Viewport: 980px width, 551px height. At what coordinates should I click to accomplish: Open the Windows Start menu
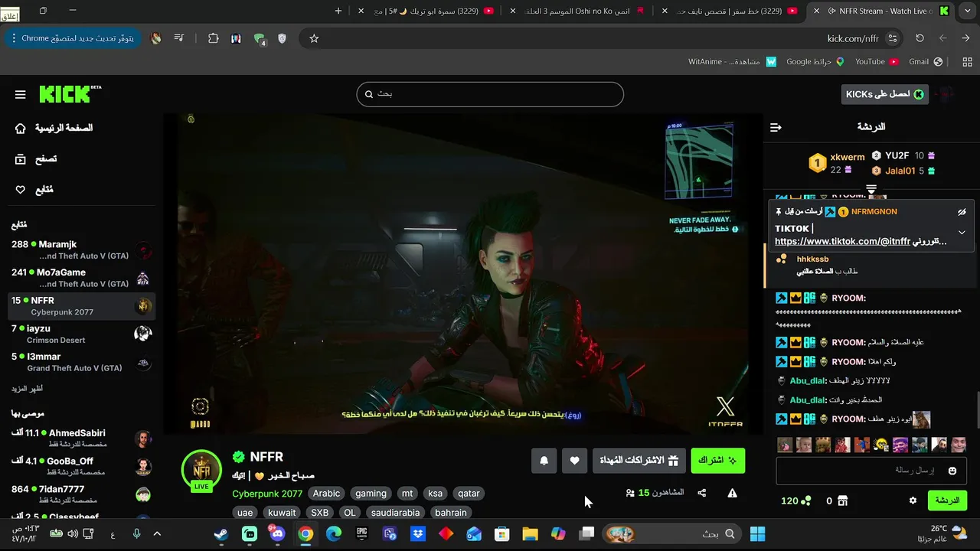(x=758, y=534)
